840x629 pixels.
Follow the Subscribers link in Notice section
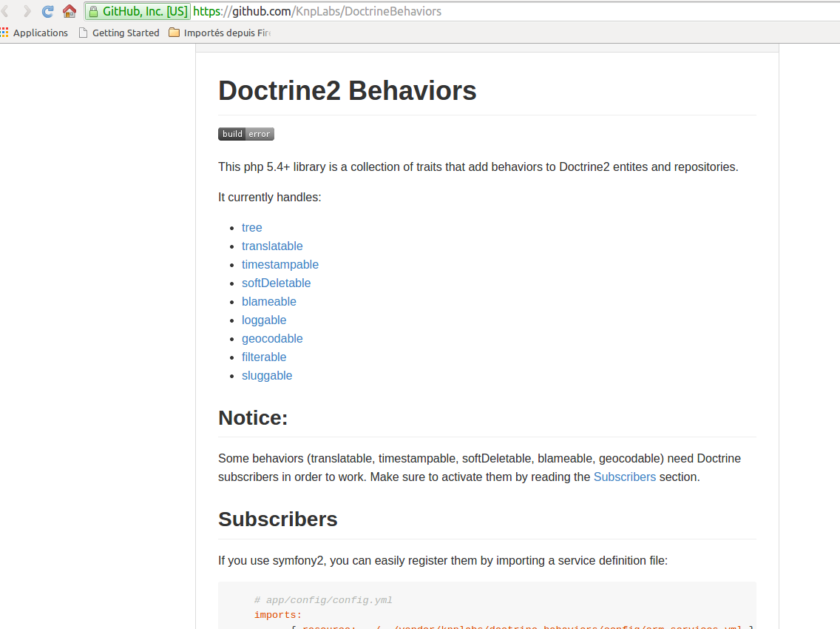point(625,477)
